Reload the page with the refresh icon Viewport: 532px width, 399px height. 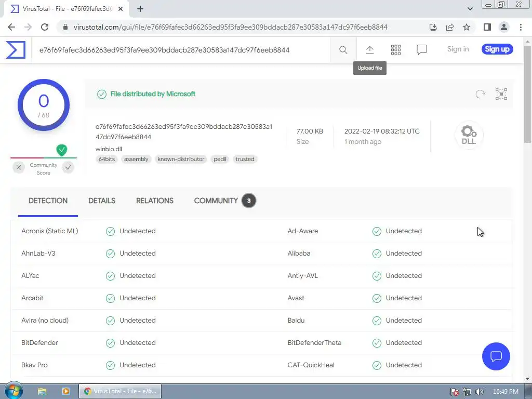45,27
